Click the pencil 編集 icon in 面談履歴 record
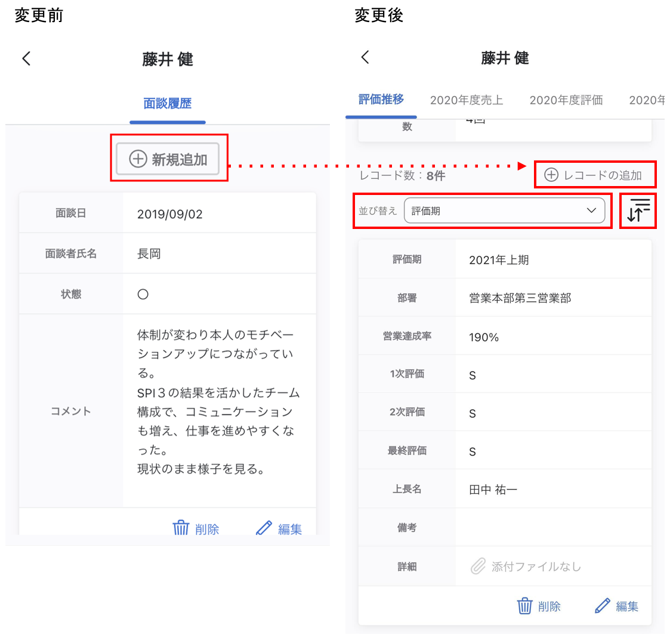The height and width of the screenshot is (644, 670). pyautogui.click(x=264, y=528)
